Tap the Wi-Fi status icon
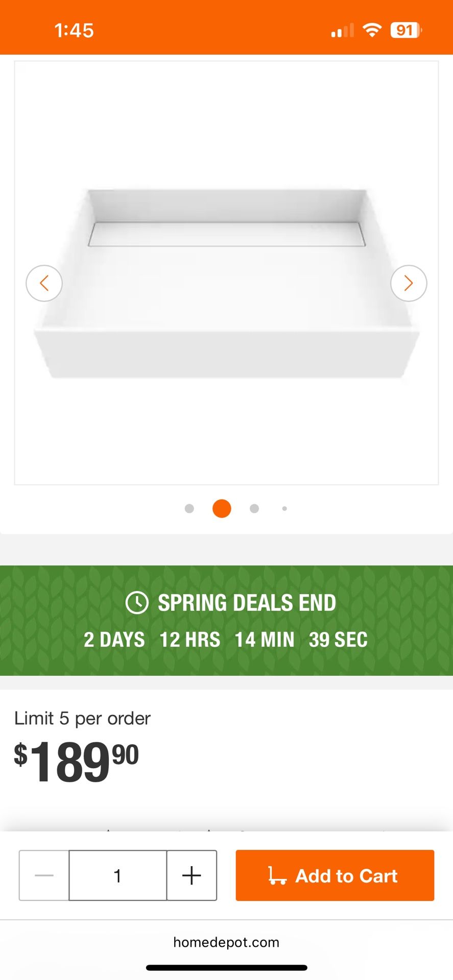This screenshot has height=980, width=453. pyautogui.click(x=372, y=30)
